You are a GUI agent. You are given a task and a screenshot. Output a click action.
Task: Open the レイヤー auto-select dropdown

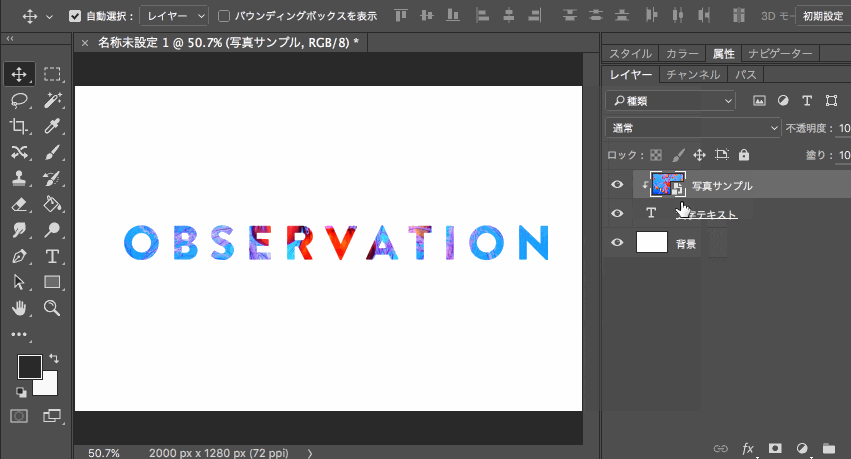pos(174,16)
